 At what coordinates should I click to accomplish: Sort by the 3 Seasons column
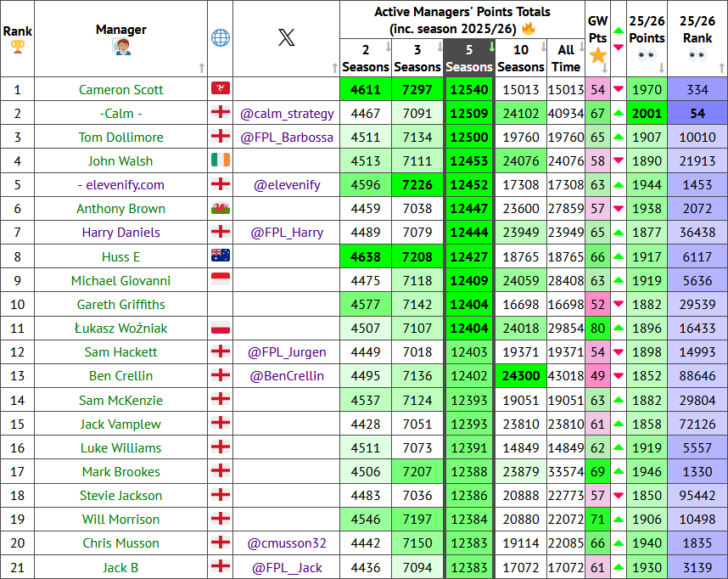coord(417,58)
